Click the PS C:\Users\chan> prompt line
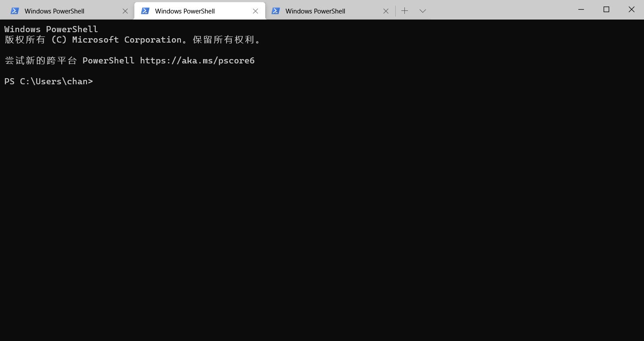644x341 pixels. point(49,81)
